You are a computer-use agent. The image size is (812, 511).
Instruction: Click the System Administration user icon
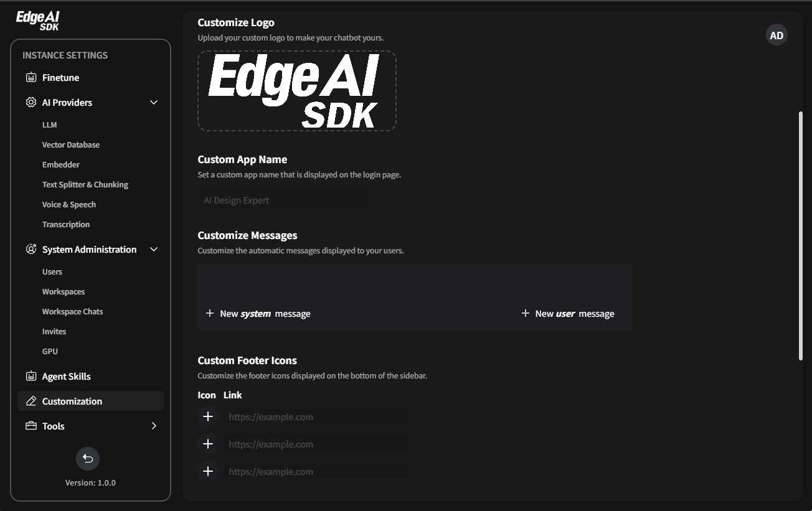click(31, 250)
